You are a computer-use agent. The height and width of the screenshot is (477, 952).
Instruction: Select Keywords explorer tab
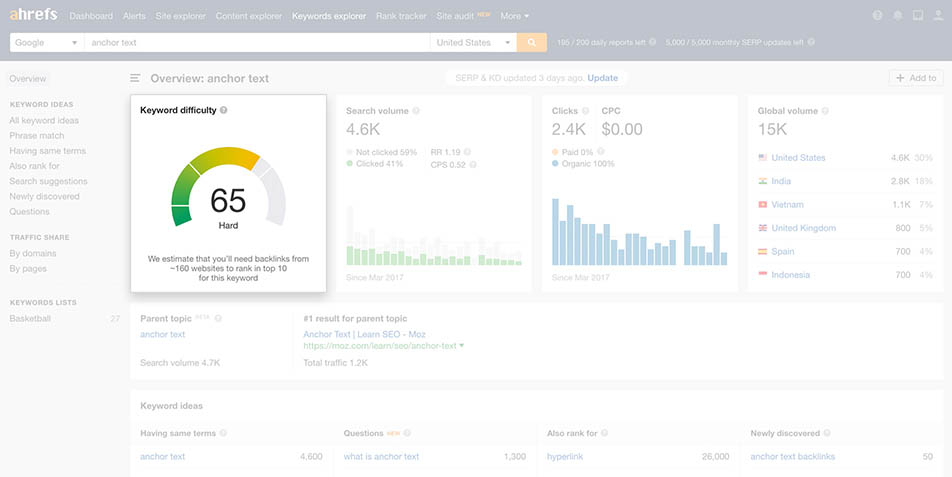tap(329, 16)
